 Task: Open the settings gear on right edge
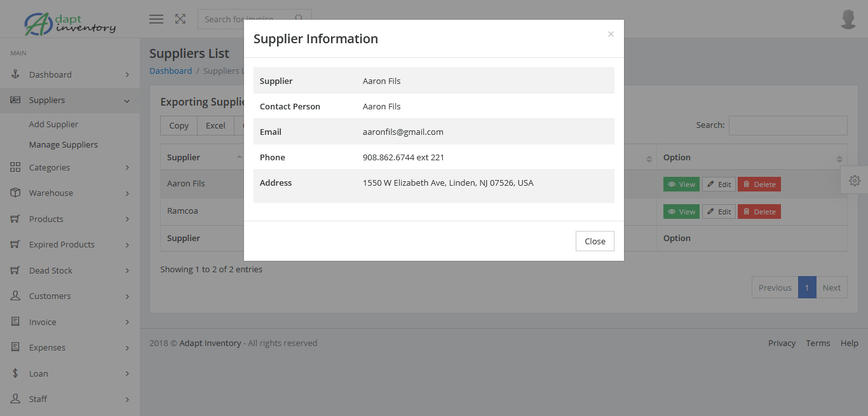(855, 181)
